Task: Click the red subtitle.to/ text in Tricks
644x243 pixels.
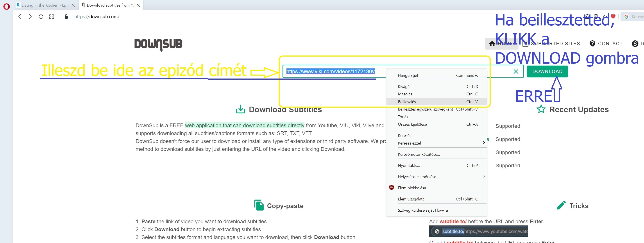Action: pos(453,222)
